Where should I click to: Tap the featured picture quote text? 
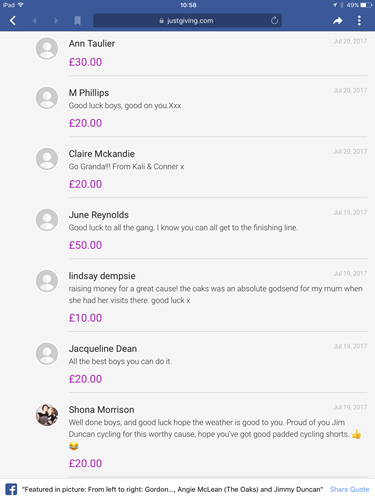tap(172, 489)
